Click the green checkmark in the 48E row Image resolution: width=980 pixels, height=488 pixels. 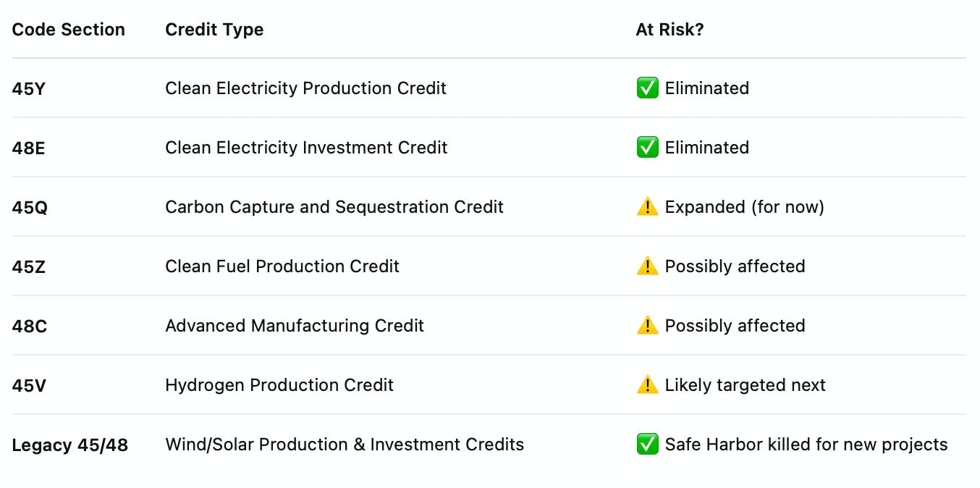tap(647, 148)
